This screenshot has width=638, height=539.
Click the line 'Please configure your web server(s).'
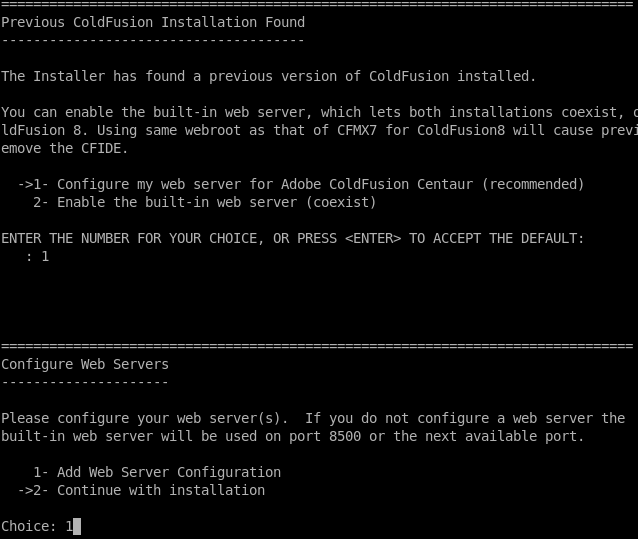[313, 418]
